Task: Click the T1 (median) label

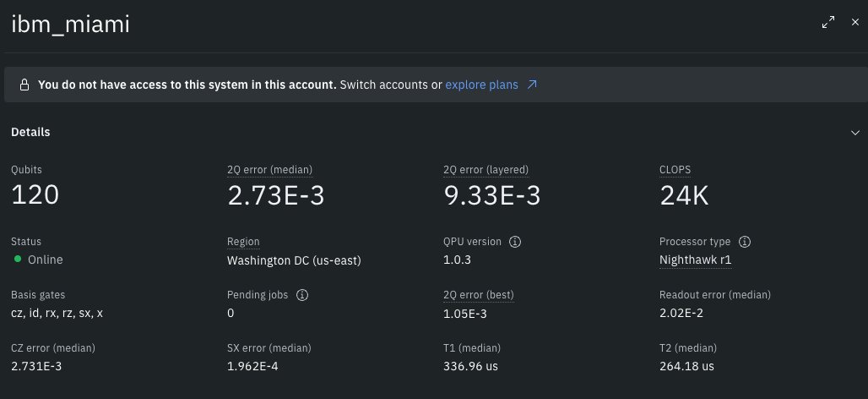Action: click(472, 348)
